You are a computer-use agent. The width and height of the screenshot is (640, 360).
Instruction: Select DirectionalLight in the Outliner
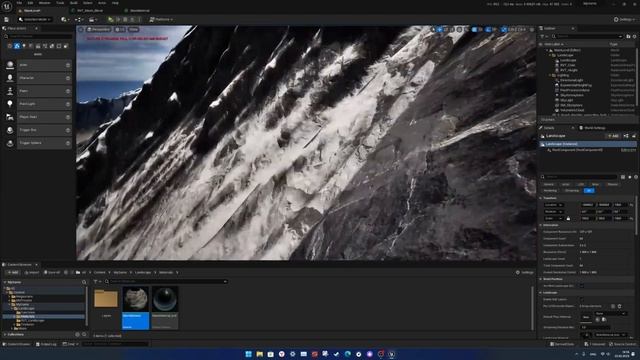coord(571,80)
